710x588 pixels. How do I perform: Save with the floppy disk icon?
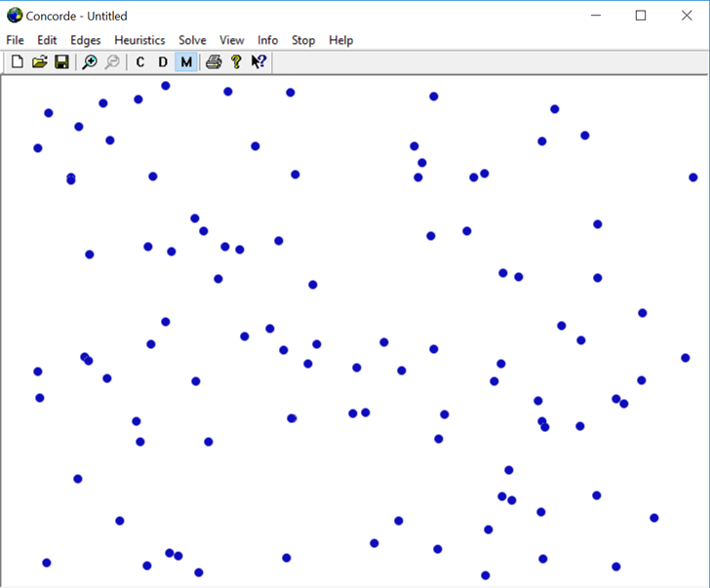tap(61, 61)
